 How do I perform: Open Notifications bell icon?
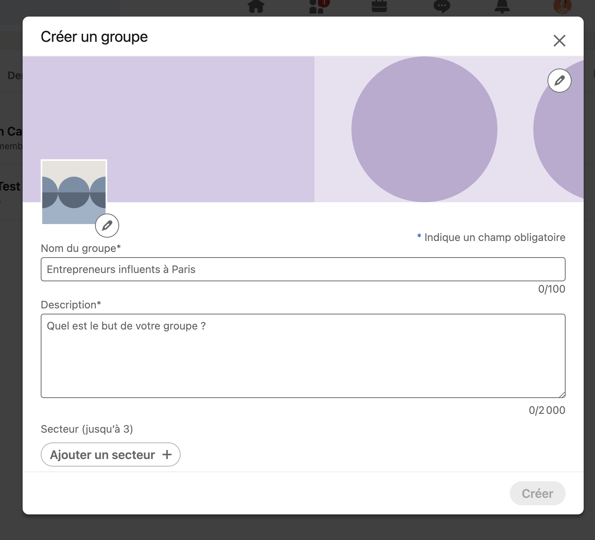coord(502,6)
